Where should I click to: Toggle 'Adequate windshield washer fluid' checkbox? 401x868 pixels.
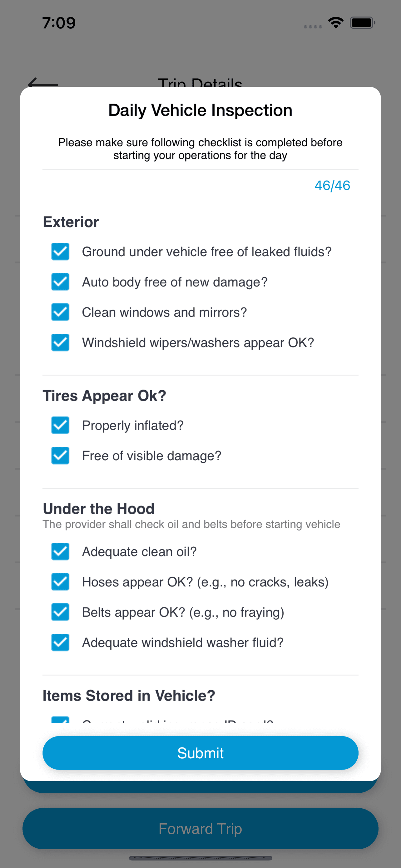click(x=60, y=643)
